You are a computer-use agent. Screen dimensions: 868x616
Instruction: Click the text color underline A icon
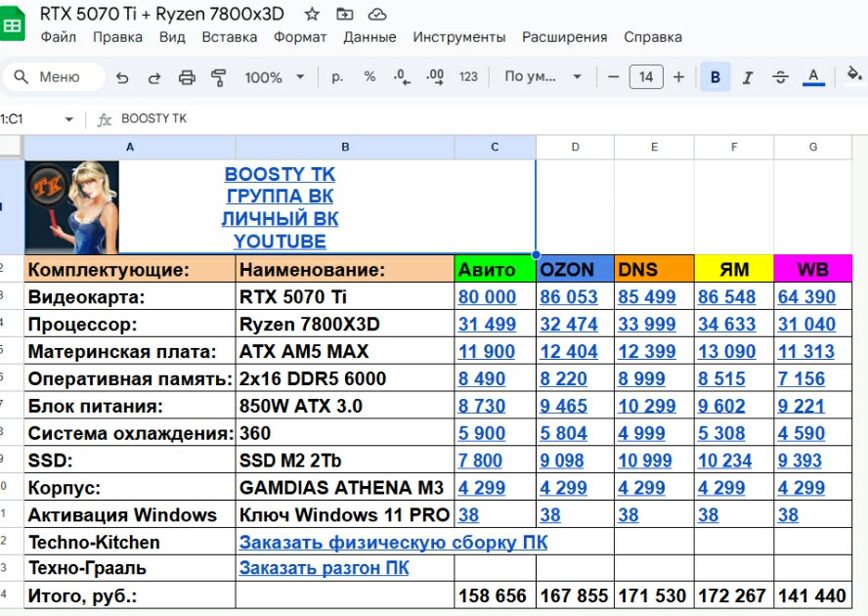[813, 76]
